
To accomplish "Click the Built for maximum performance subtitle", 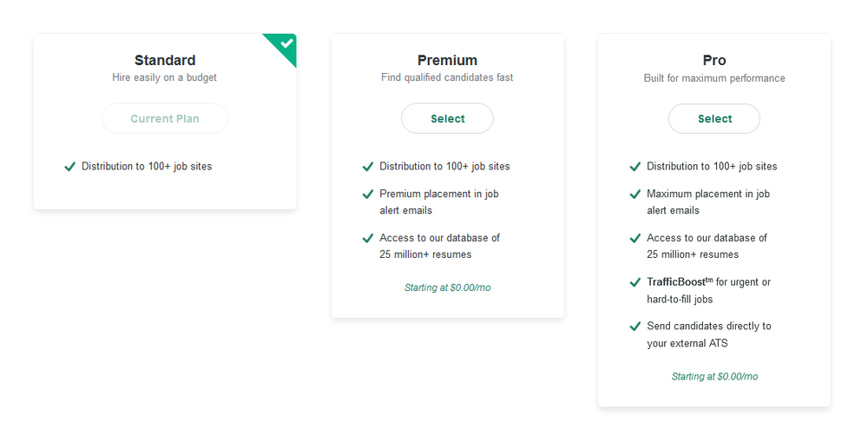I will click(714, 78).
